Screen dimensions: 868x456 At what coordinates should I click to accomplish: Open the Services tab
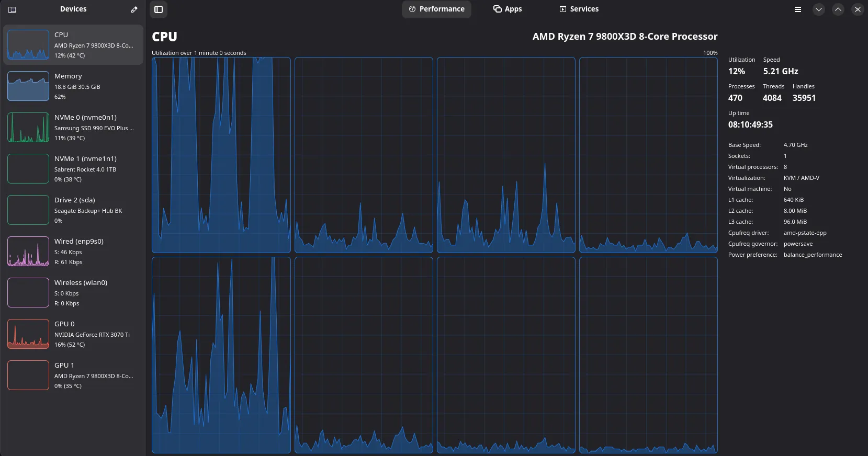click(579, 9)
